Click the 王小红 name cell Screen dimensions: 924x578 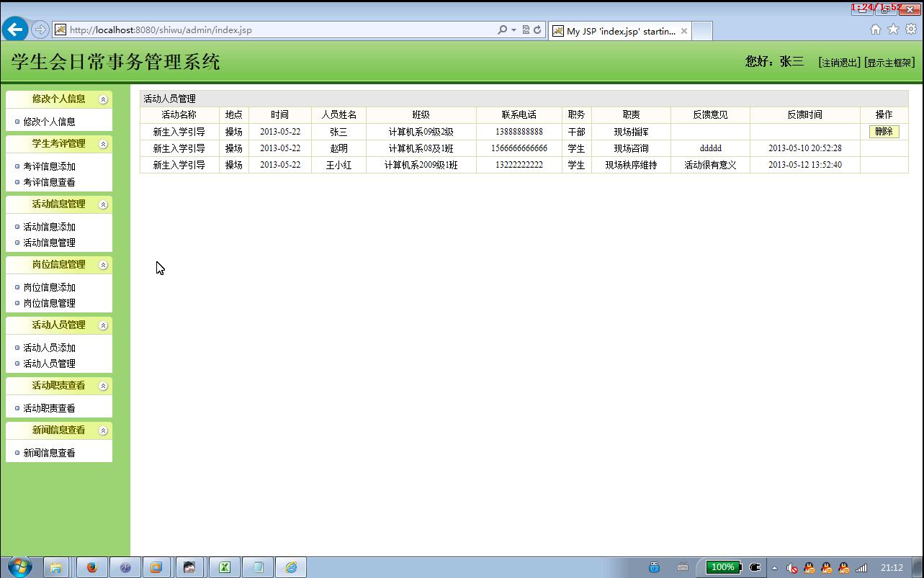[338, 165]
